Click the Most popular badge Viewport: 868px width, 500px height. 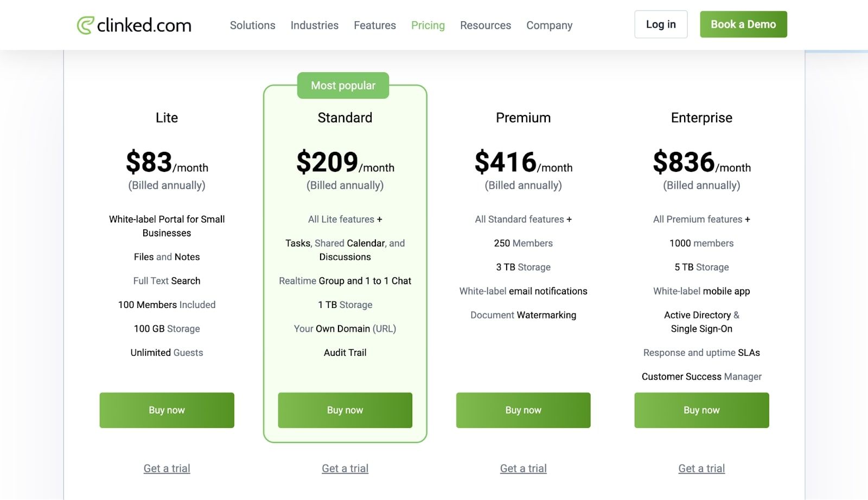343,86
